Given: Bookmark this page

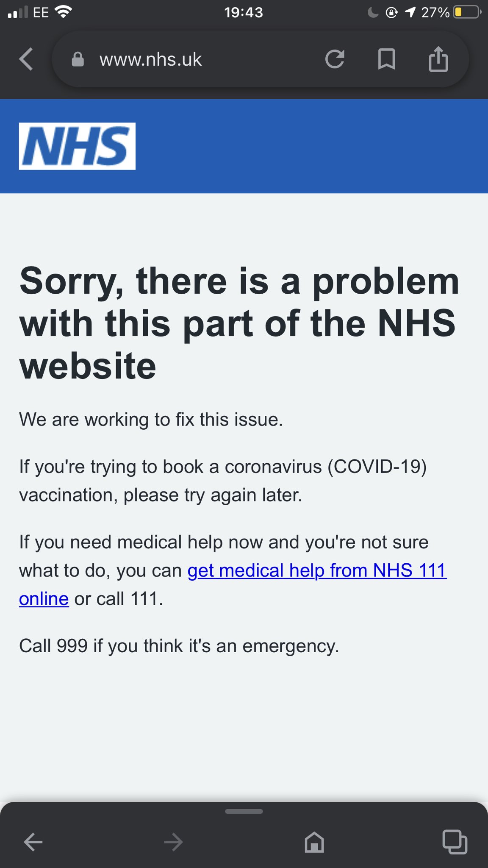Looking at the screenshot, I should [x=386, y=59].
